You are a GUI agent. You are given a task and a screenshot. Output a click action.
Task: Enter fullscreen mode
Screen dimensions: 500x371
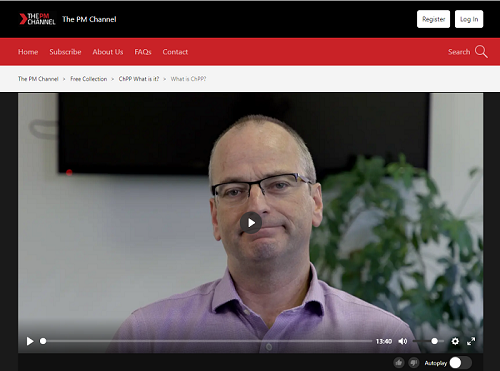(x=471, y=341)
